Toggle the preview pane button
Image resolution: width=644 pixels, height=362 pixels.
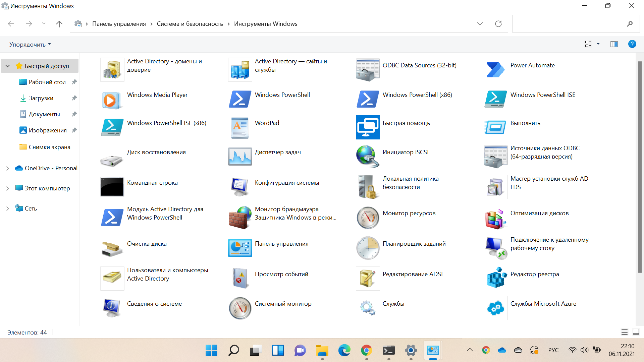[614, 44]
